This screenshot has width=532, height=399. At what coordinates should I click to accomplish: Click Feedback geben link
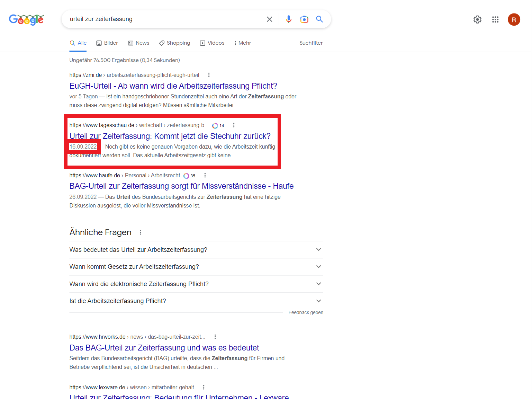(306, 312)
